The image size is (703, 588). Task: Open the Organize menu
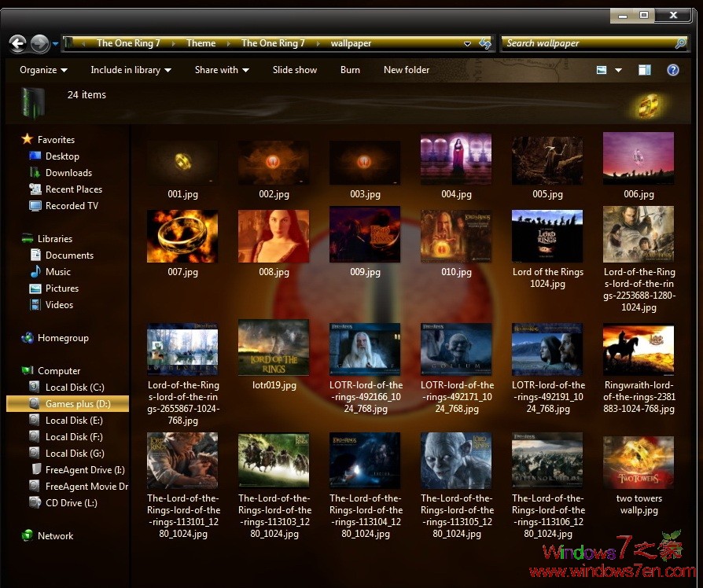[42, 70]
